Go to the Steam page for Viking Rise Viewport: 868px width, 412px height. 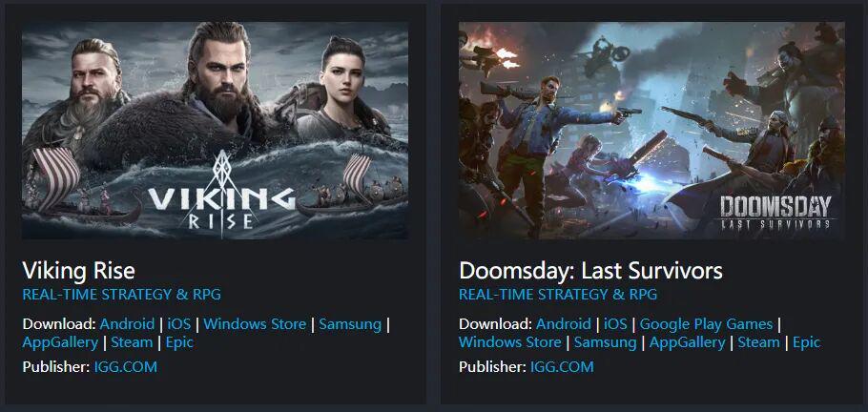pyautogui.click(x=132, y=342)
